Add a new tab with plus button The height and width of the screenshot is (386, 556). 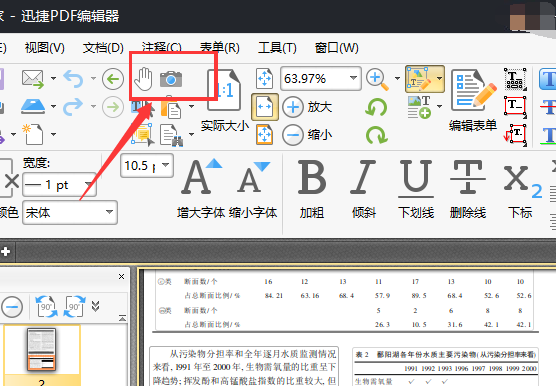[5, 252]
